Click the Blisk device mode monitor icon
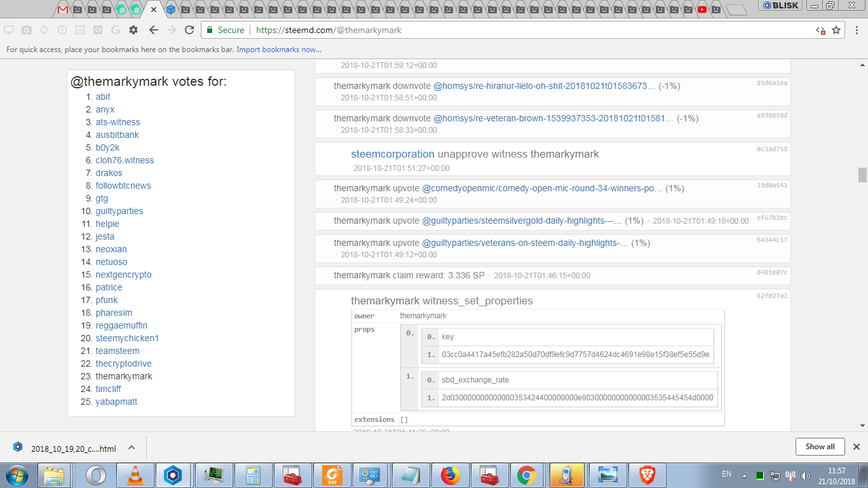868x488 pixels. pos(9,30)
